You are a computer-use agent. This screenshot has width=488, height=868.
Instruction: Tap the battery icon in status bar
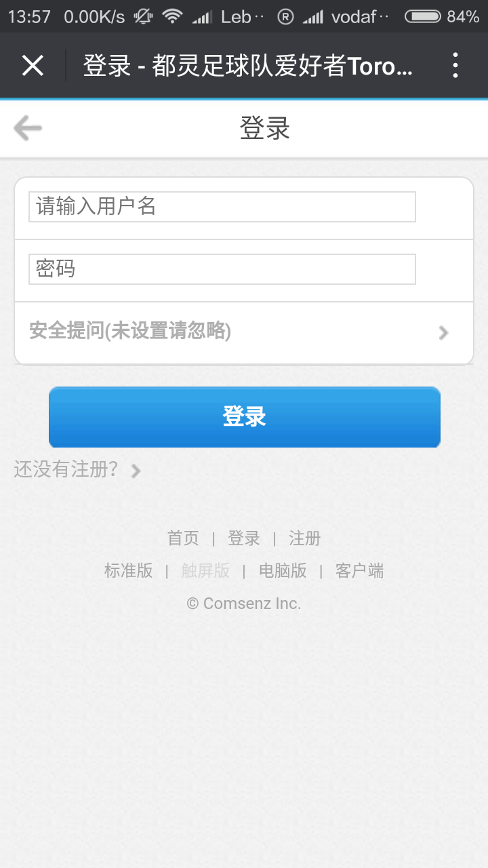click(x=422, y=16)
